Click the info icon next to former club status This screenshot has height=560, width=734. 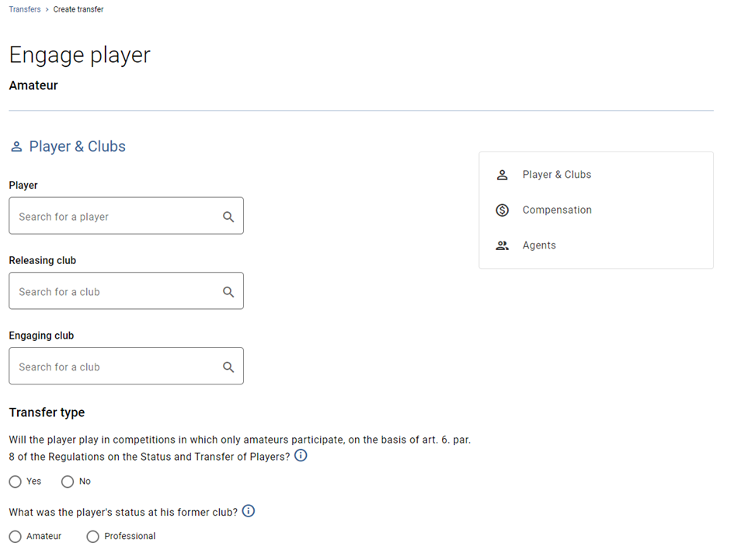click(248, 511)
